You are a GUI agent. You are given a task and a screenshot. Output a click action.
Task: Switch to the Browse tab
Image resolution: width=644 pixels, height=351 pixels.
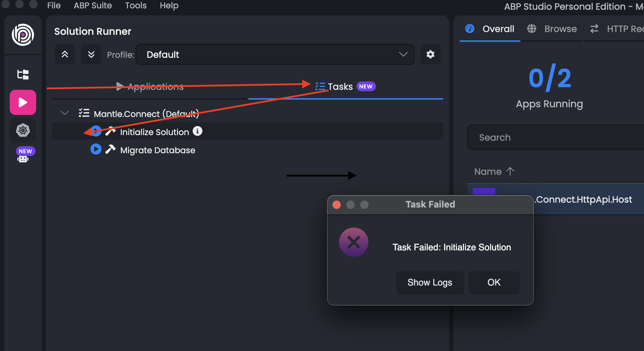552,29
